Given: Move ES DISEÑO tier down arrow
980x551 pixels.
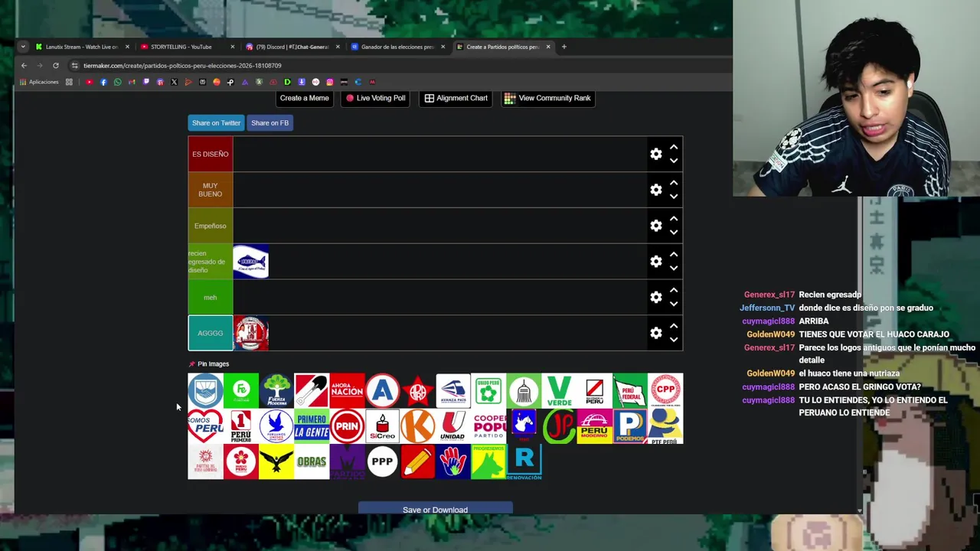Looking at the screenshot, I should point(674,161).
